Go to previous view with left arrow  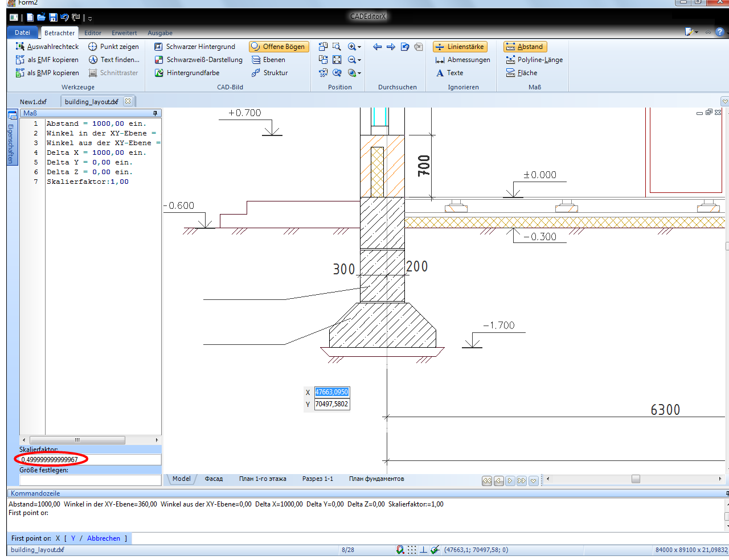pyautogui.click(x=377, y=47)
